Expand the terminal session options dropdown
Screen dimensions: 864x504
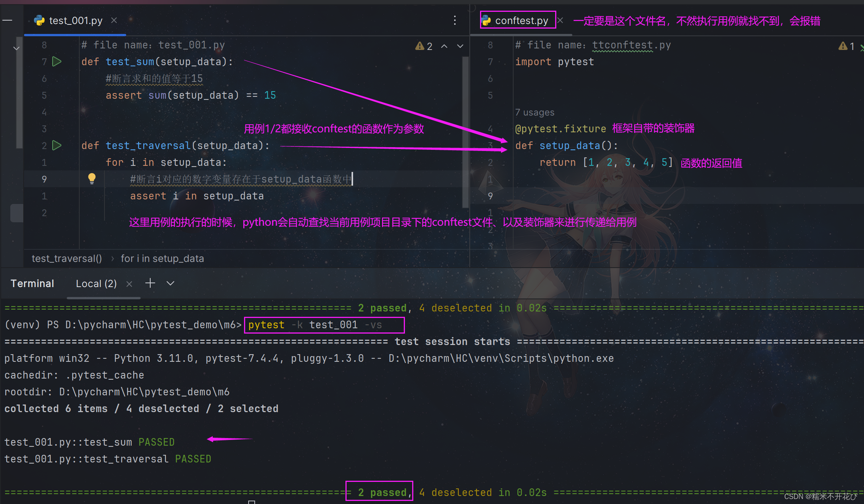pyautogui.click(x=170, y=283)
